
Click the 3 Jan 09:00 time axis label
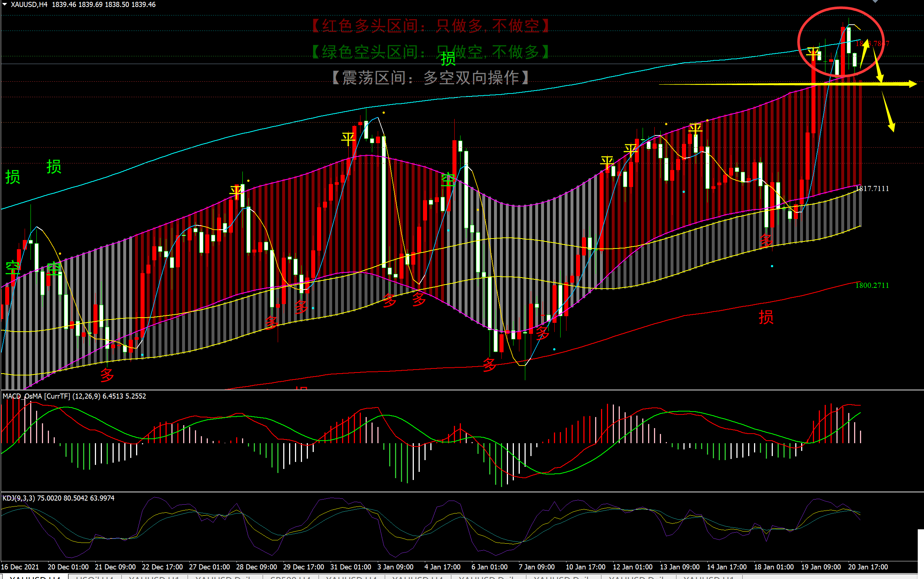pos(395,567)
